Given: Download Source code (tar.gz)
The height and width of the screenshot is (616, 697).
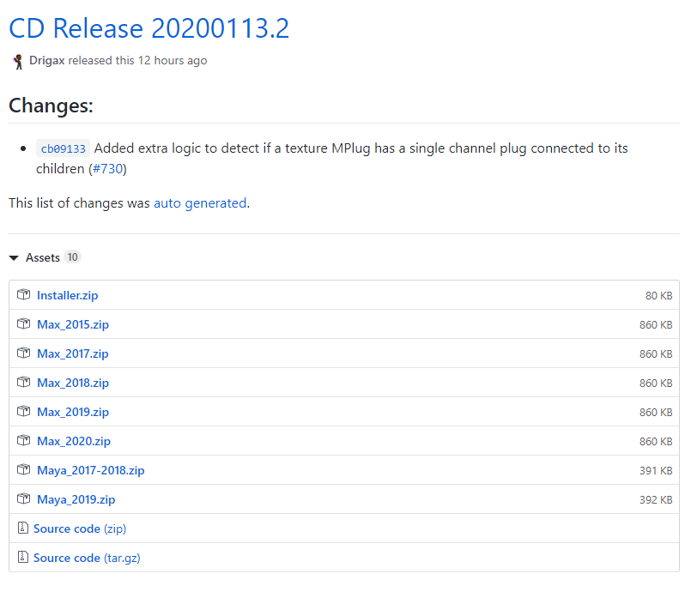Looking at the screenshot, I should tap(88, 559).
